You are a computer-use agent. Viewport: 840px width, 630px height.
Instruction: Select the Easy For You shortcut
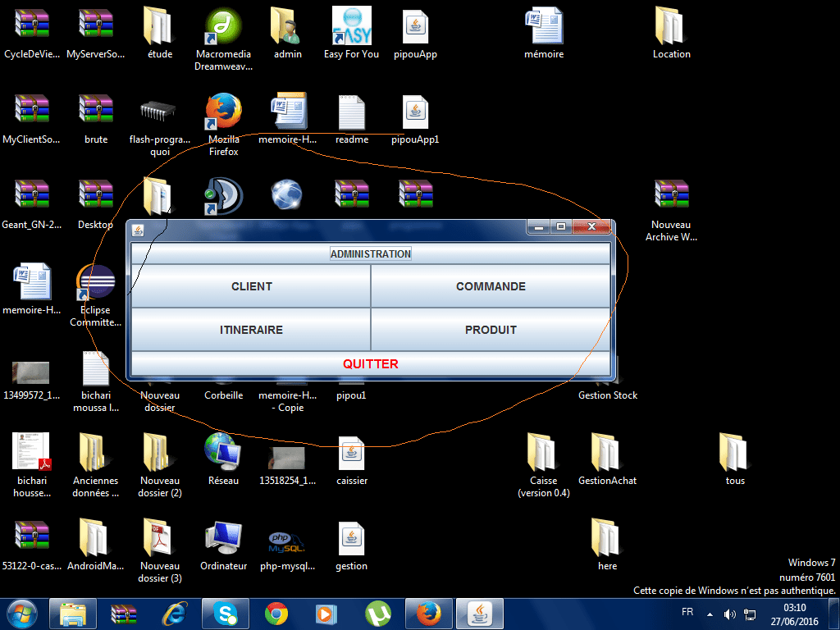pos(351,25)
